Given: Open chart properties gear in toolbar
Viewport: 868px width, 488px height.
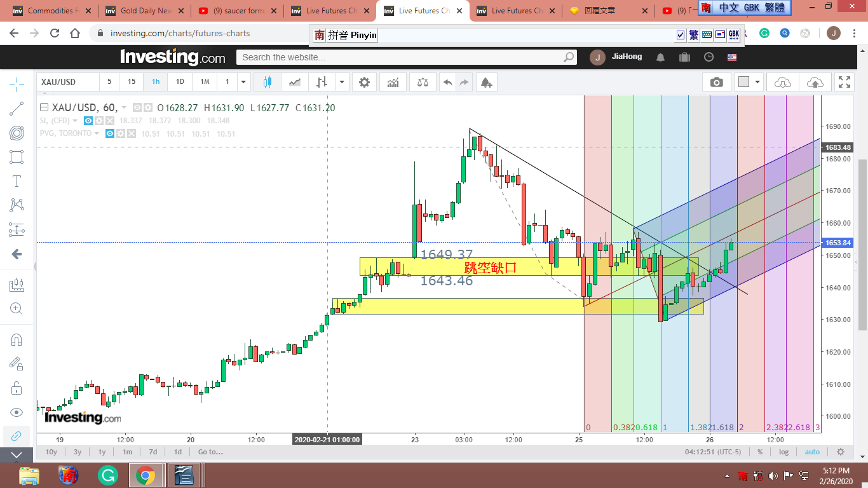Looking at the screenshot, I should [x=364, y=82].
